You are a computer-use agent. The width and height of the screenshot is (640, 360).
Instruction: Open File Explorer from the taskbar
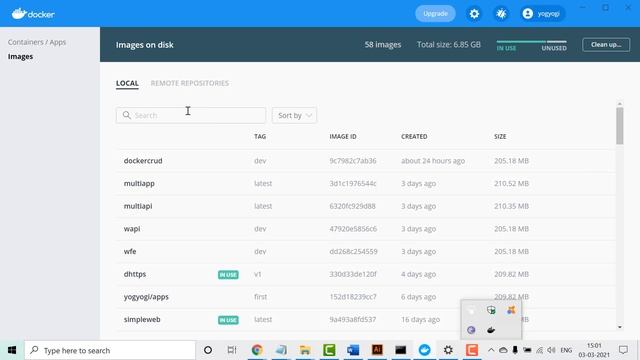pos(305,350)
